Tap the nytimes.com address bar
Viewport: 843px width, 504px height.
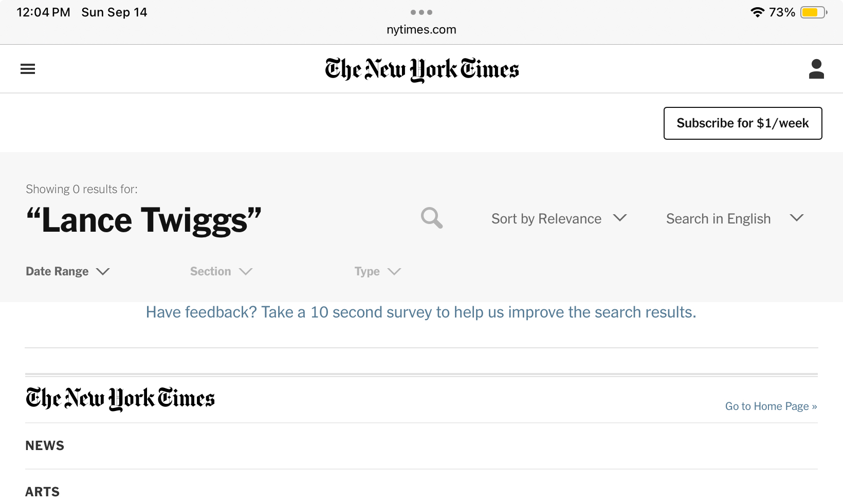coord(421,30)
